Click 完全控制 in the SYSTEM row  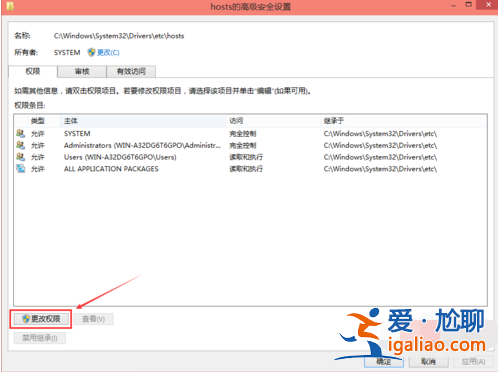[x=243, y=134]
